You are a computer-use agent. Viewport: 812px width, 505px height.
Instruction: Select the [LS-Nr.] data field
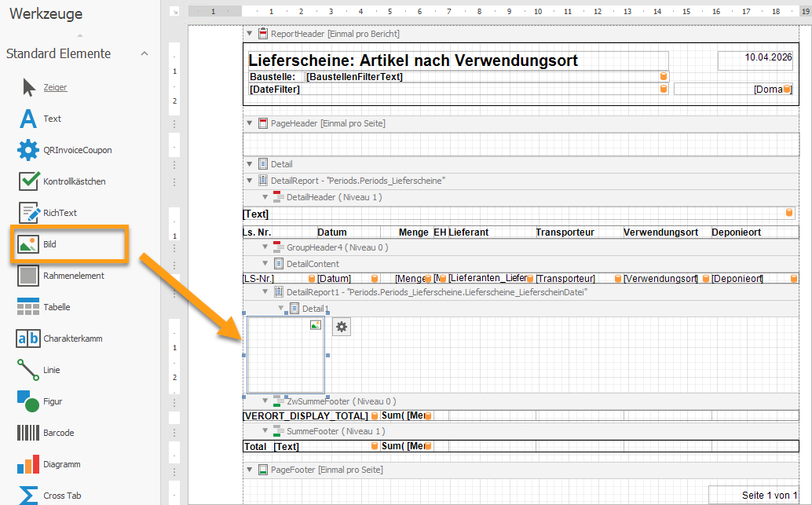click(279, 278)
